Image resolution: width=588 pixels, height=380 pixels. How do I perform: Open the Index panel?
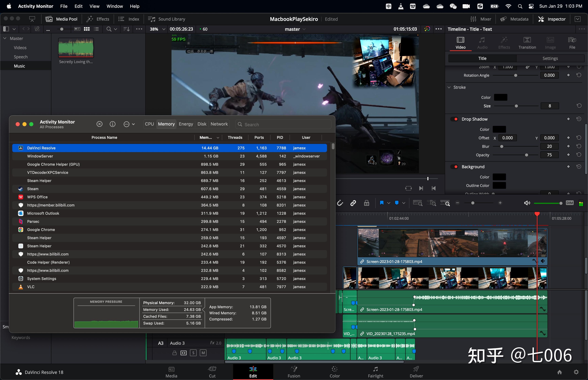pos(129,19)
